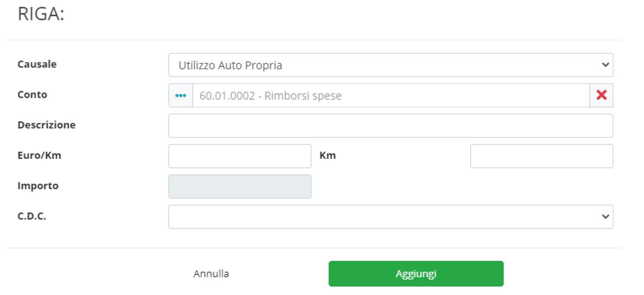Click the Conto field showing 60.01.0002 Rimborsi spese
Screen dimensions: 644x295
390,95
